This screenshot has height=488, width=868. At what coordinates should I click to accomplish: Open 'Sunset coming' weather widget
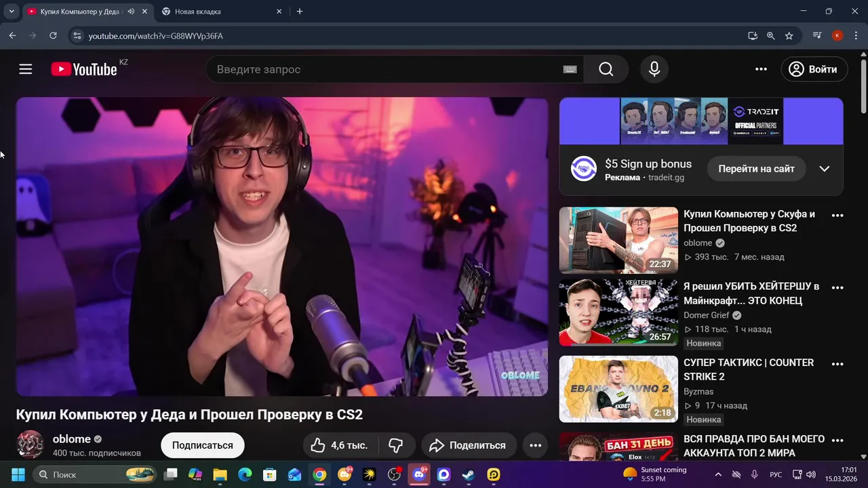tap(654, 474)
